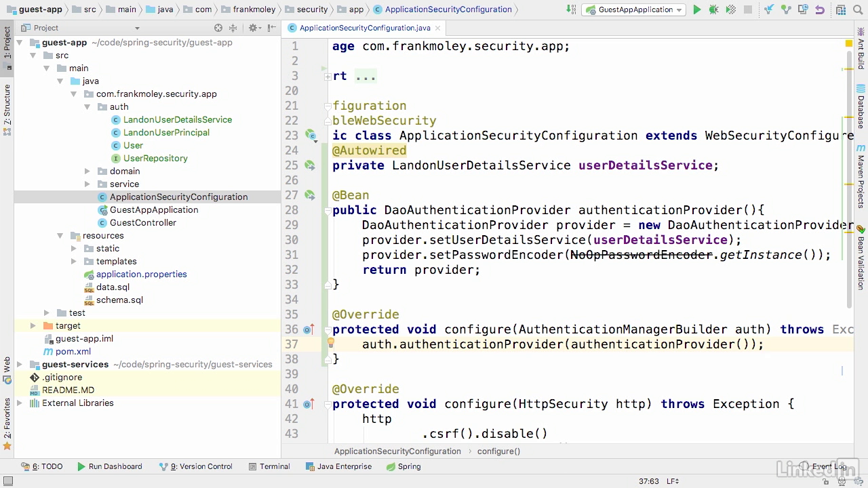The image size is (868, 488).
Task: Close the ApplicationSecurityConfiguration.java tab
Action: pos(437,28)
